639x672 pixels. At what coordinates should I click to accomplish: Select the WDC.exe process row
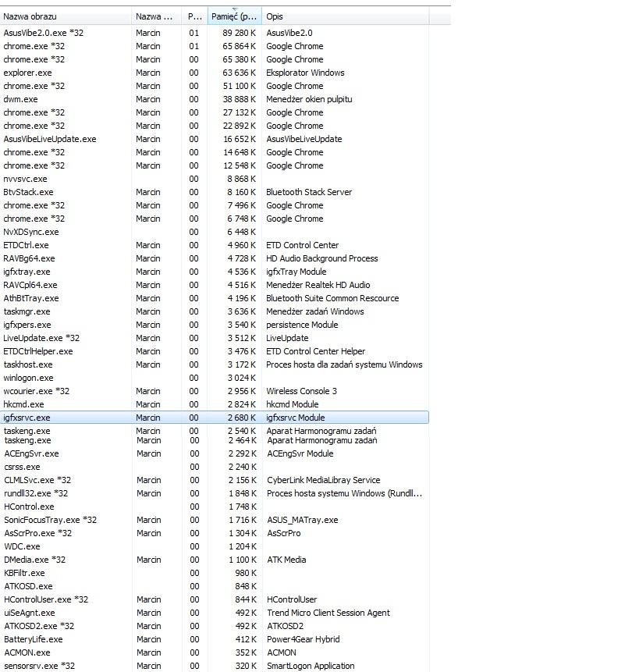214,547
